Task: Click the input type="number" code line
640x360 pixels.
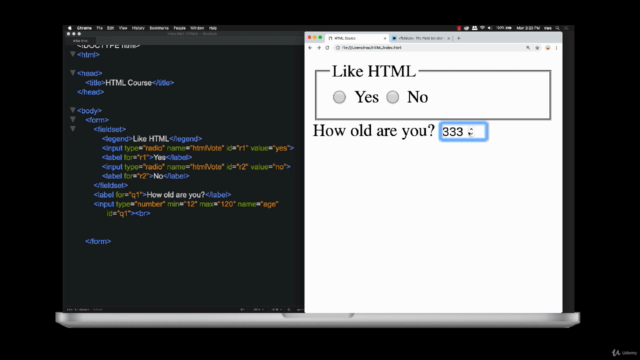Action: (186, 204)
